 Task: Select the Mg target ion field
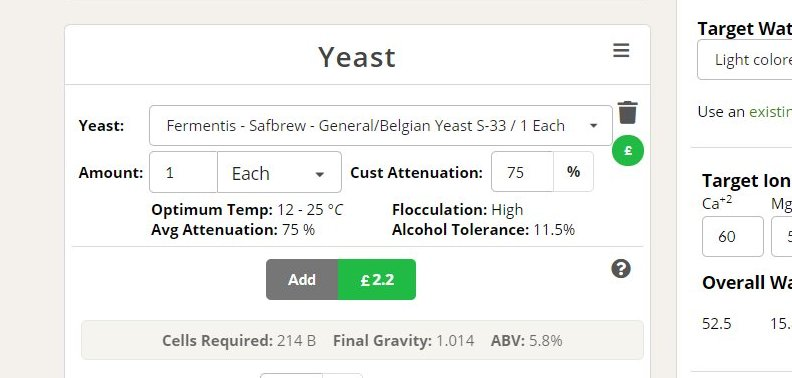click(781, 237)
